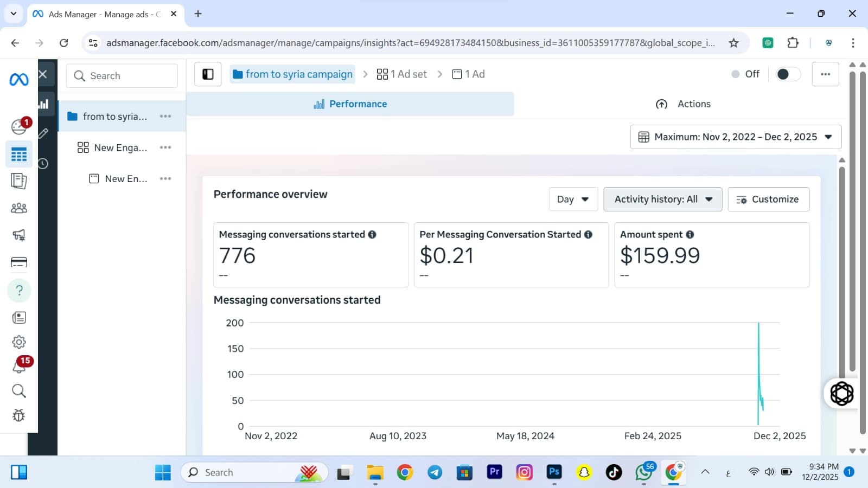Expand the Activity history: All dropdown

click(x=662, y=200)
